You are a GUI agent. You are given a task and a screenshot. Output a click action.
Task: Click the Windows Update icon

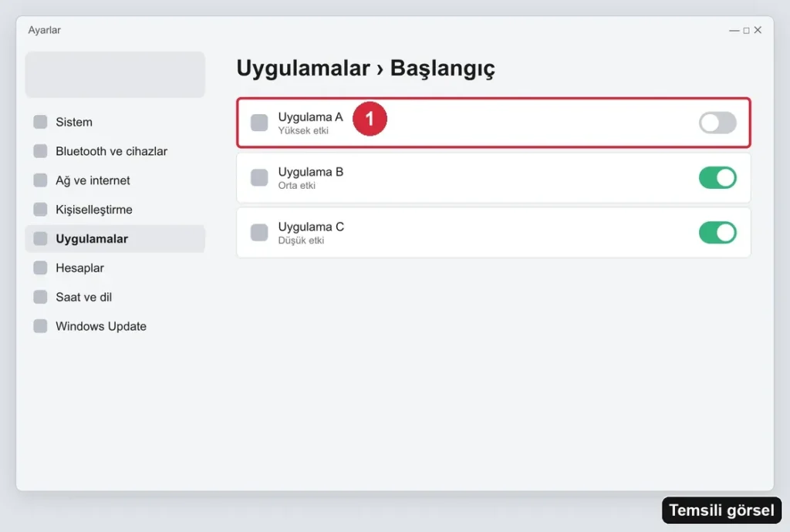point(40,326)
